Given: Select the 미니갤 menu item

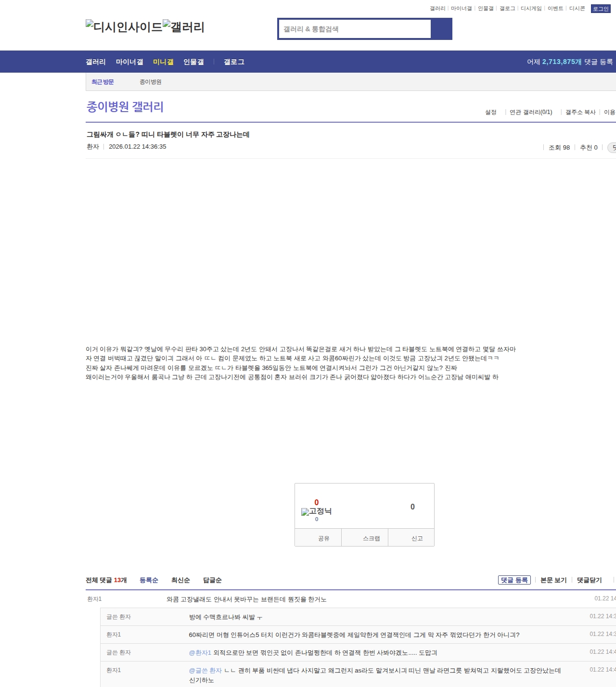Looking at the screenshot, I should [163, 62].
